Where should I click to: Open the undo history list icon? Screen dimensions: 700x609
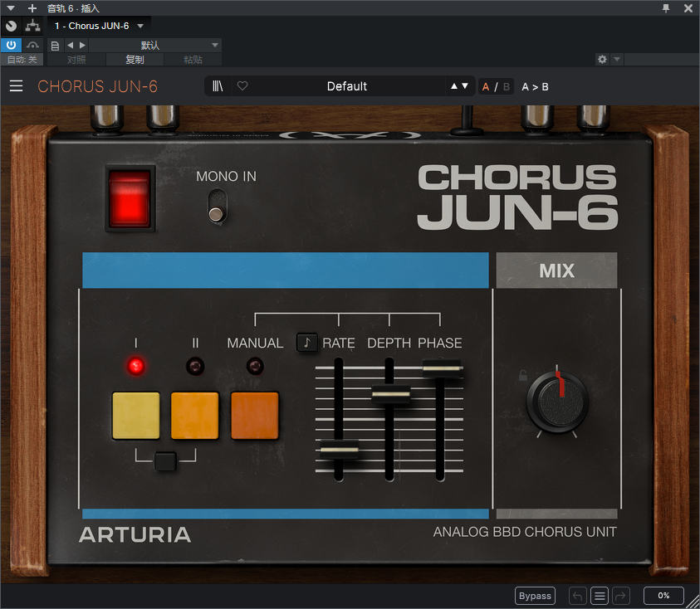600,596
